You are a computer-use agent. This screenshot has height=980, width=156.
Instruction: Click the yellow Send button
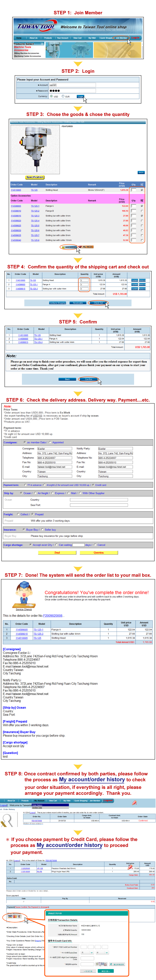click(57, 552)
